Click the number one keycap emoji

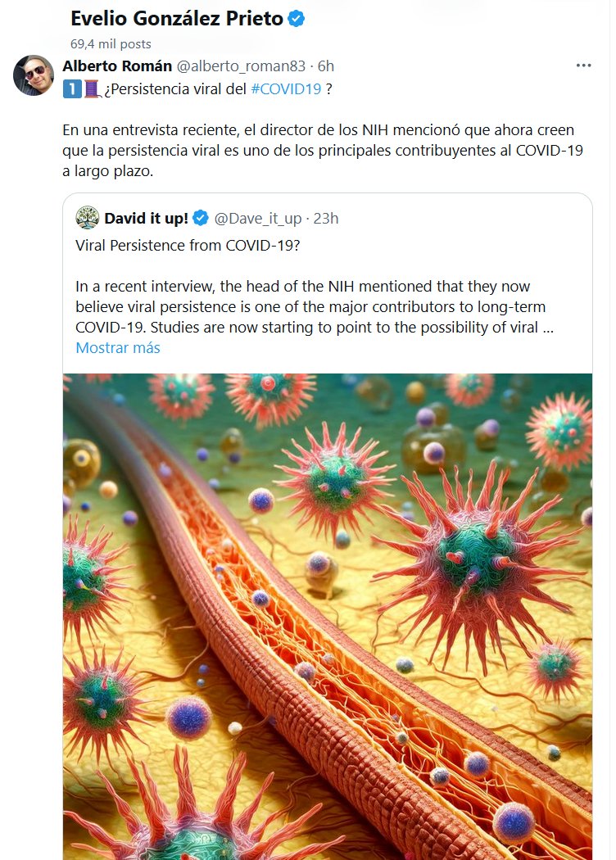pos(71,89)
